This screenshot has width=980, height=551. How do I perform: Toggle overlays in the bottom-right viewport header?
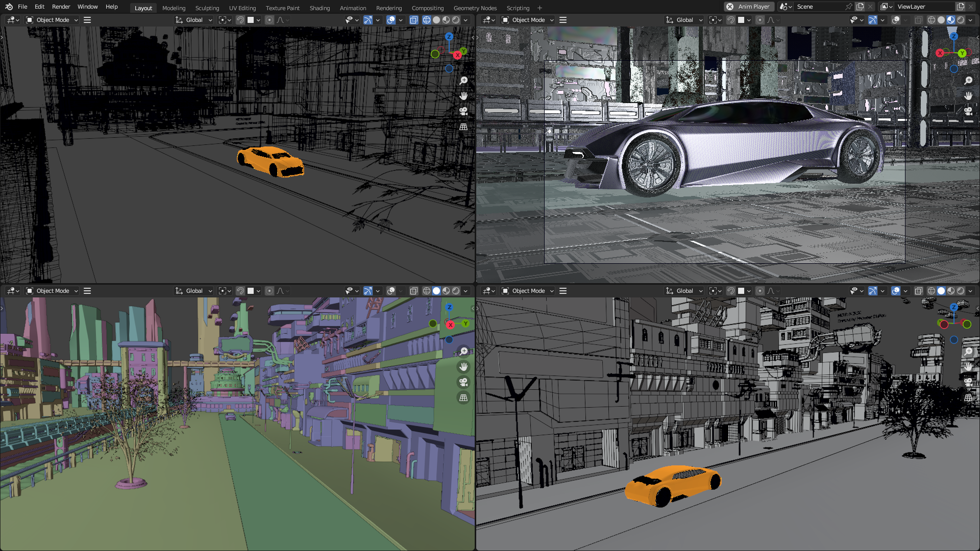[896, 291]
